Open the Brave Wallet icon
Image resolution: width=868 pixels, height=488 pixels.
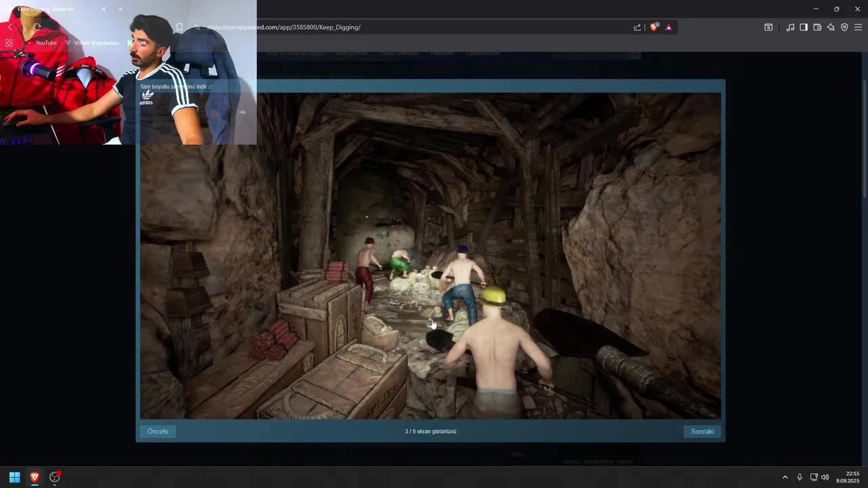click(x=817, y=27)
